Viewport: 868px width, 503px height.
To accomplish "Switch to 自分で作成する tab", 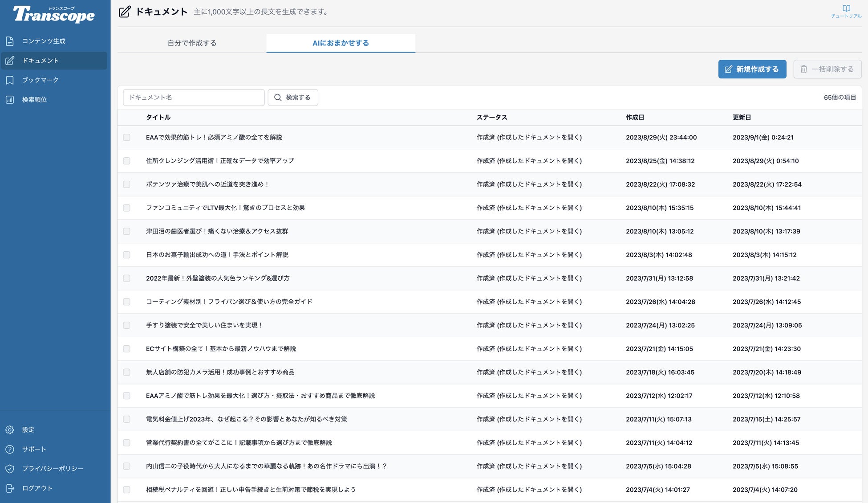I will point(192,43).
